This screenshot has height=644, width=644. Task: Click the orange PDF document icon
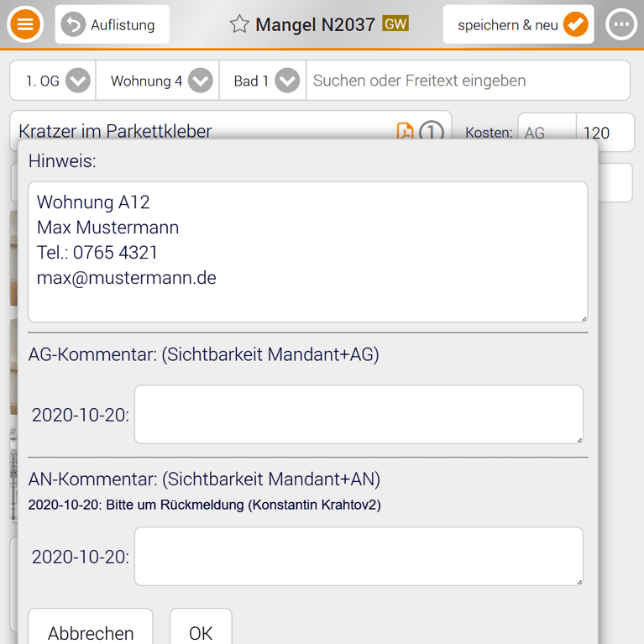(x=405, y=131)
